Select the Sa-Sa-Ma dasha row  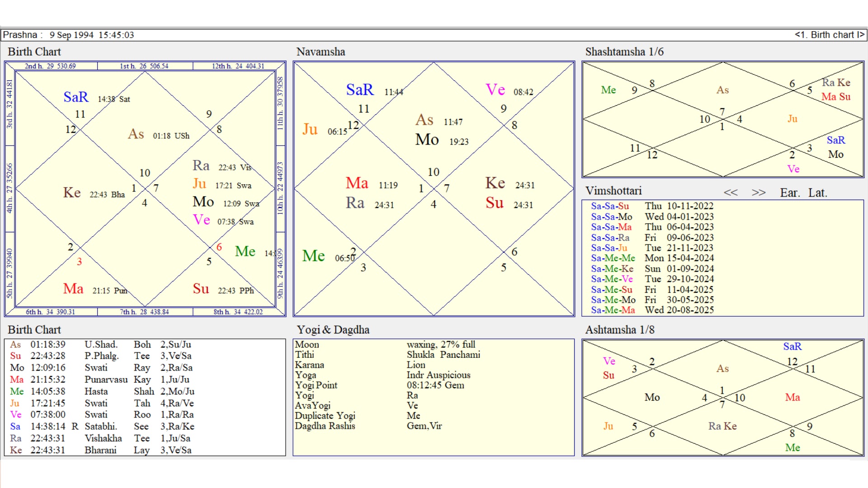pos(652,227)
